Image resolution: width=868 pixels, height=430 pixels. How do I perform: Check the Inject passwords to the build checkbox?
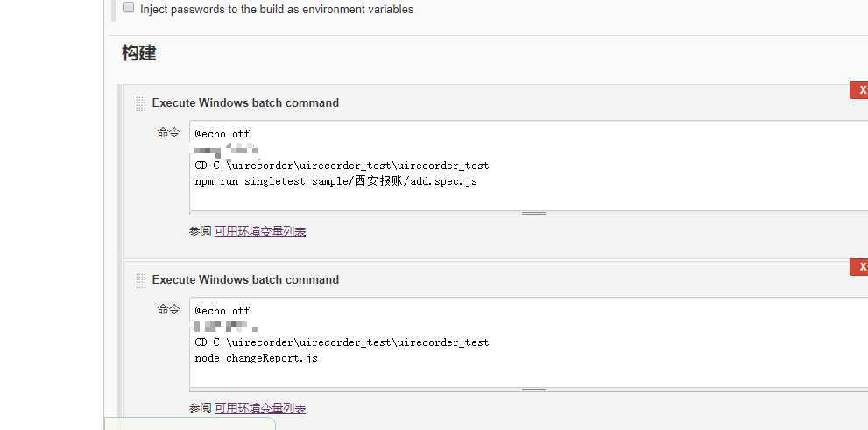(129, 8)
